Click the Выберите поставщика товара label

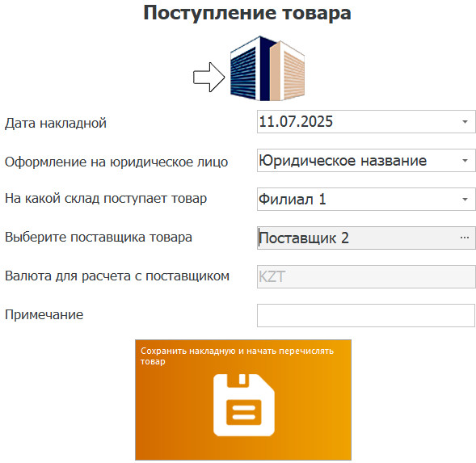99,237
